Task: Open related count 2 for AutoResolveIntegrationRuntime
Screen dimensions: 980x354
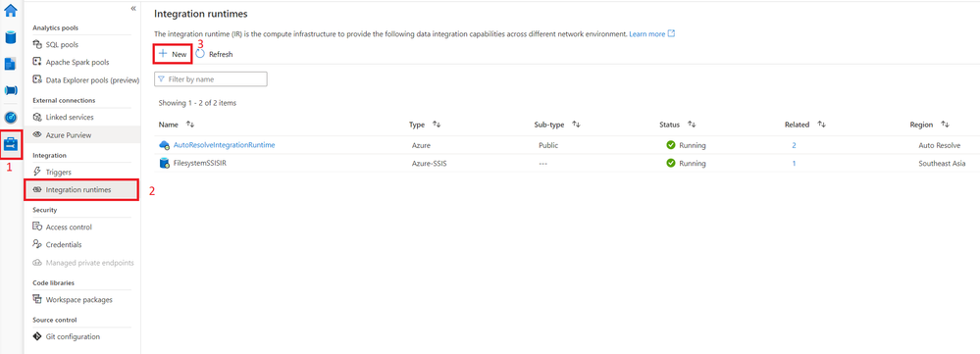Action: 794,145
